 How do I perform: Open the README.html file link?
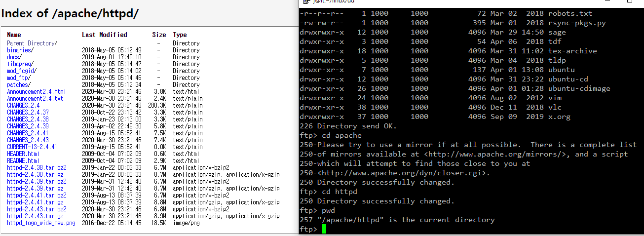23,160
